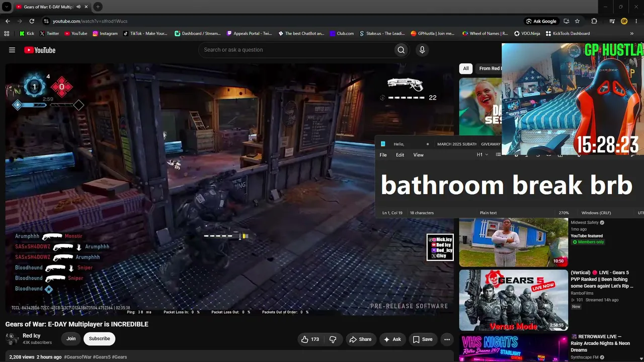The image size is (644, 362).
Task: Open the Appeals Portal Twitch bookmark
Action: coord(249,34)
